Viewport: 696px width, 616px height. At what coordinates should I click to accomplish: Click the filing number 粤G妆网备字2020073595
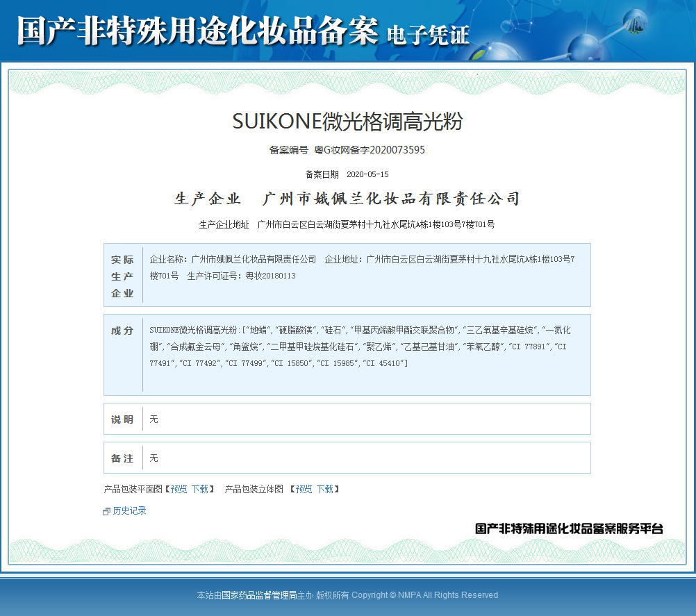[370, 149]
